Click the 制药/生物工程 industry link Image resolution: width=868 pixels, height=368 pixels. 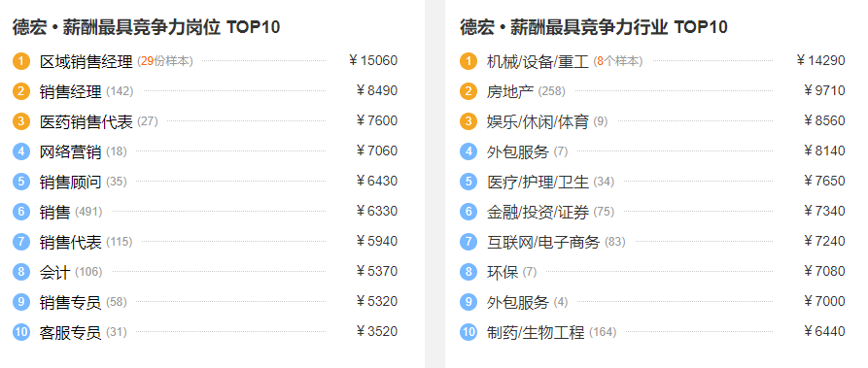(x=536, y=333)
